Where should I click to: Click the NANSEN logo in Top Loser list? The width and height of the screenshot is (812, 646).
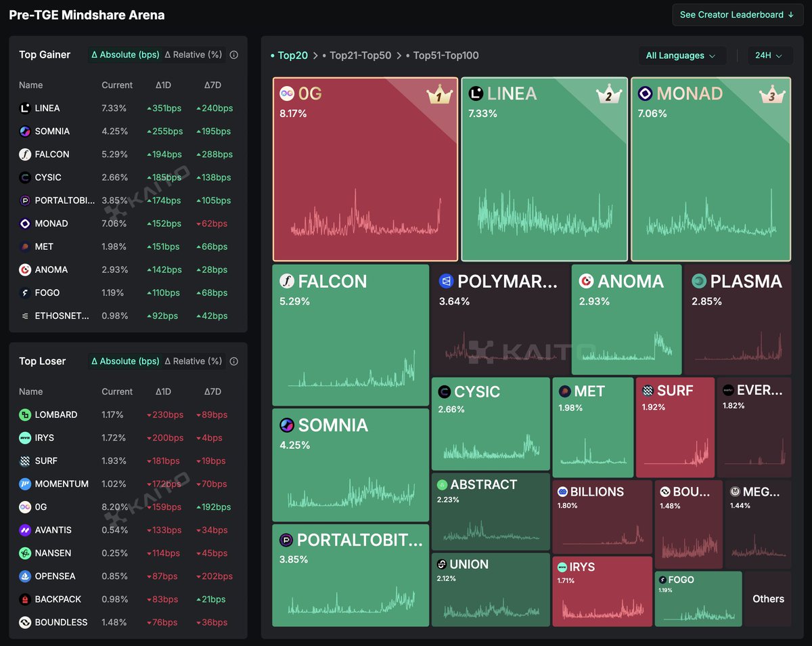coord(25,553)
